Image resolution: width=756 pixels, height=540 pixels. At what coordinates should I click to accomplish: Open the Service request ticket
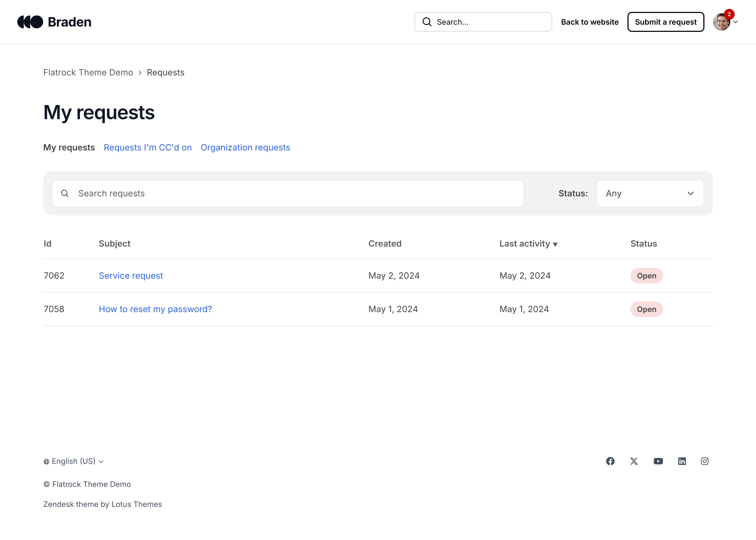coord(131,276)
